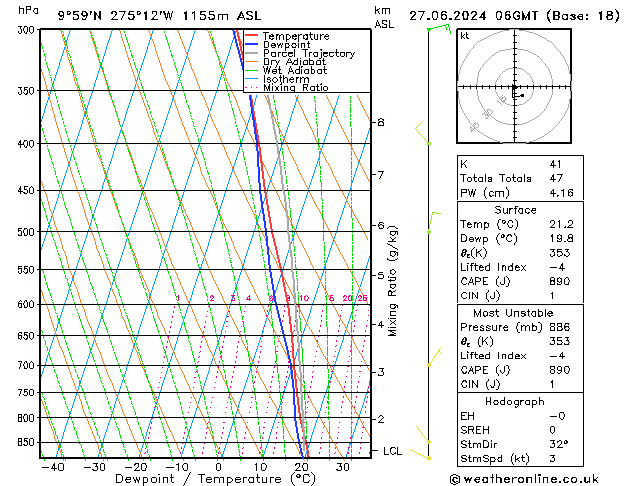Click the red Temperature legend line
The width and height of the screenshot is (629, 486).
click(252, 36)
